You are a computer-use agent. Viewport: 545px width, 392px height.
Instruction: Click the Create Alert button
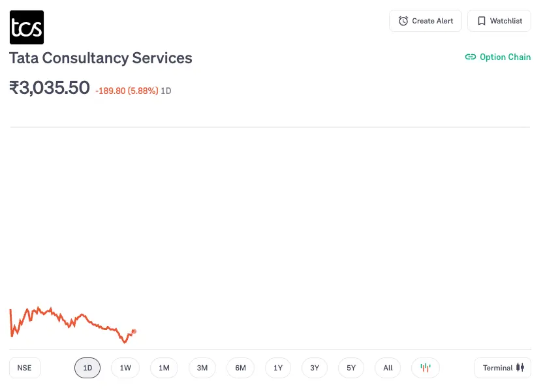click(x=425, y=20)
